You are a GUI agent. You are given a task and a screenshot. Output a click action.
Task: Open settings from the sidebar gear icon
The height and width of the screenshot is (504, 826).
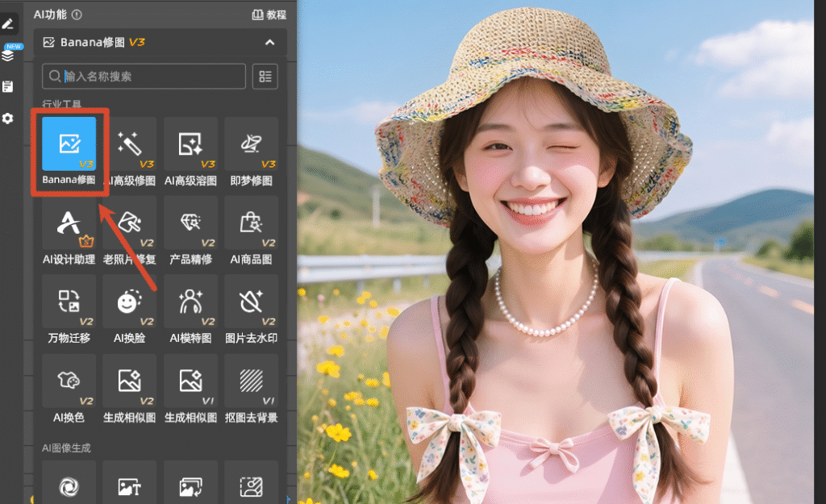pos(8,119)
